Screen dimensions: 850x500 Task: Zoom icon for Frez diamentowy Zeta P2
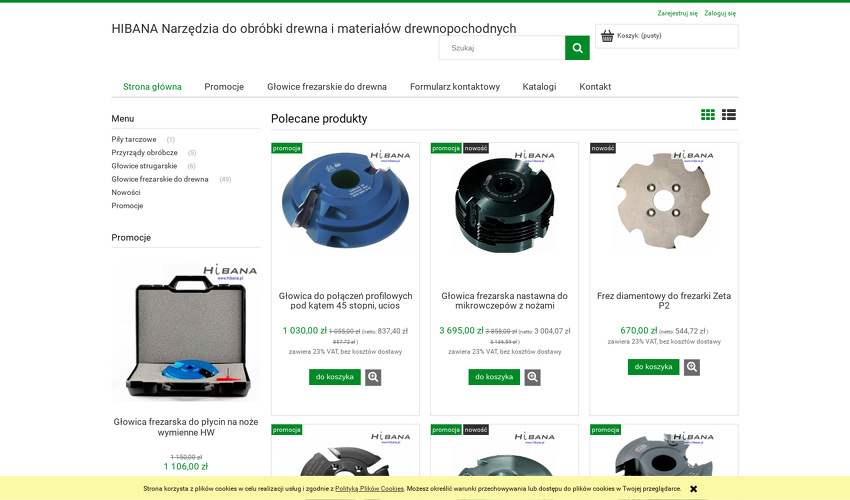[692, 367]
